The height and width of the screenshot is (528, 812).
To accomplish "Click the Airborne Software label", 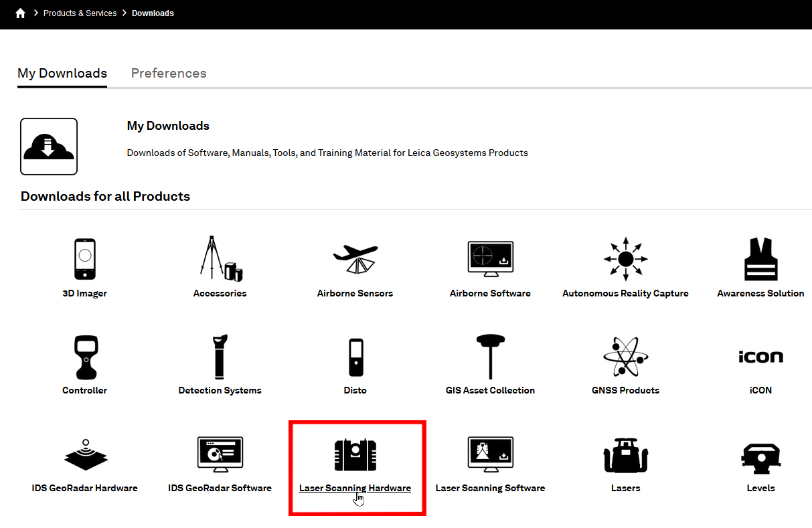I will pos(491,293).
